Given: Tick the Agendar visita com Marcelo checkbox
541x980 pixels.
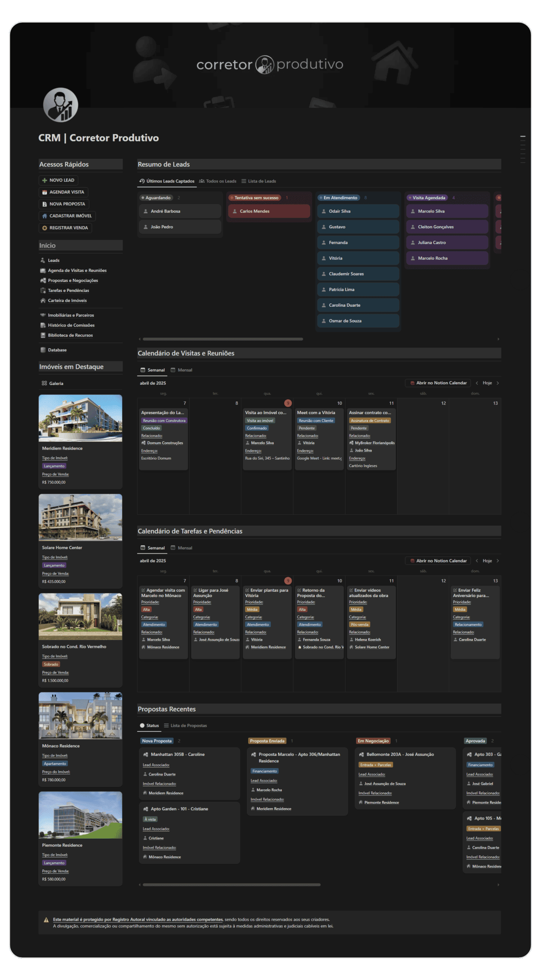Looking at the screenshot, I should tap(143, 590).
